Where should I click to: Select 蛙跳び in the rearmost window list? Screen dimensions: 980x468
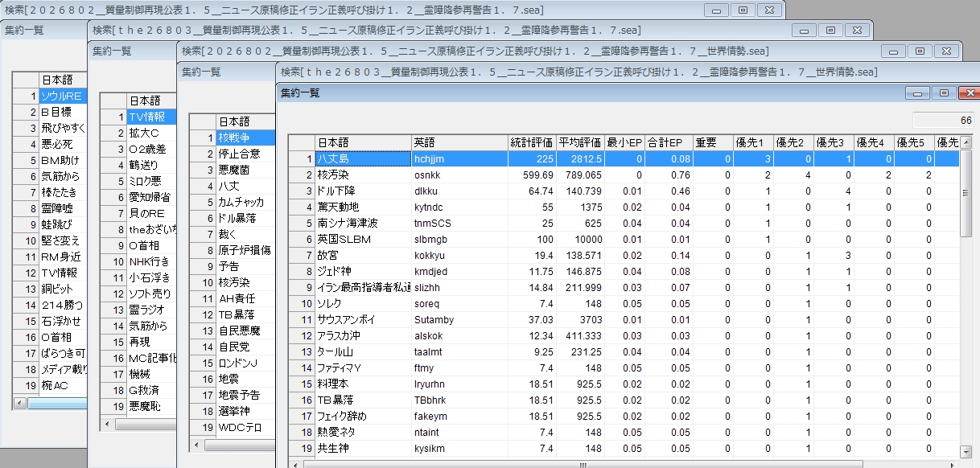coord(63,224)
